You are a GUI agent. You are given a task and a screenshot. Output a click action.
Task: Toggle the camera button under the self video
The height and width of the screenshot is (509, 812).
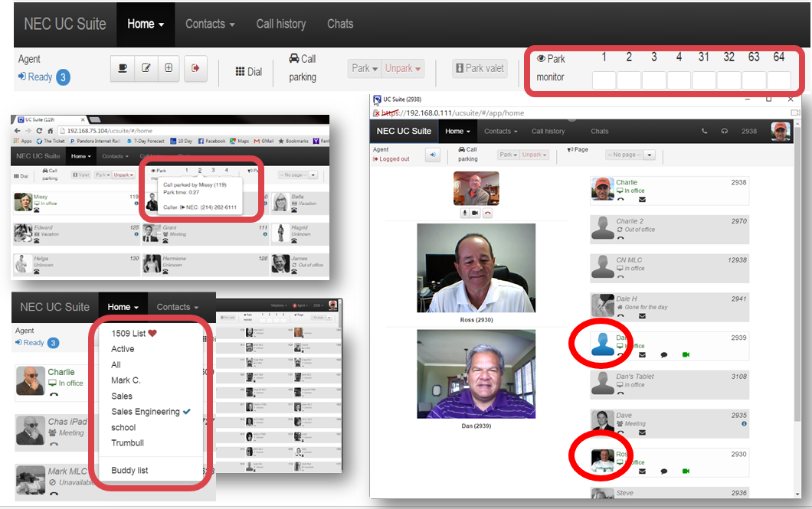tap(475, 213)
